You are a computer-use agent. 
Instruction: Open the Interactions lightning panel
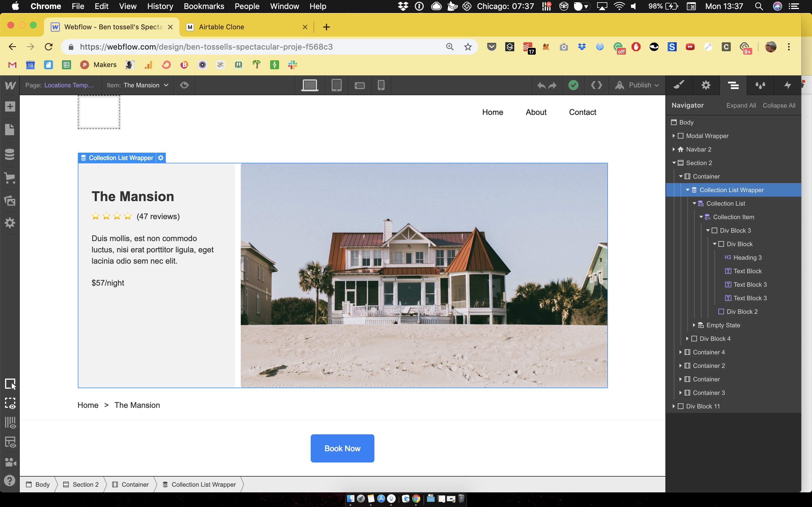(787, 85)
